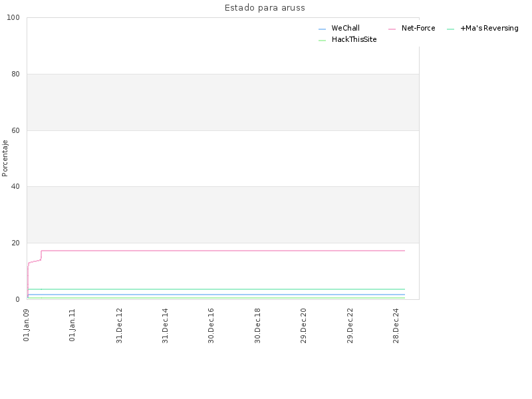
Task: Click the 80 value on the y-axis
Action: pyautogui.click(x=15, y=74)
